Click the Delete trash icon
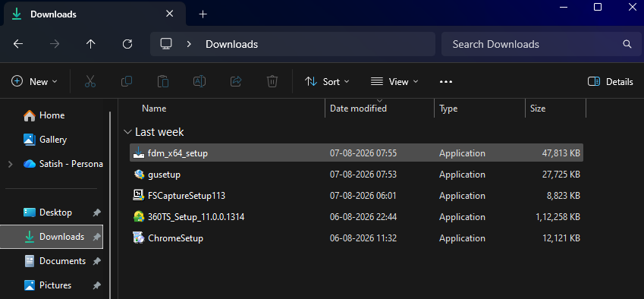644x299 pixels. (272, 81)
